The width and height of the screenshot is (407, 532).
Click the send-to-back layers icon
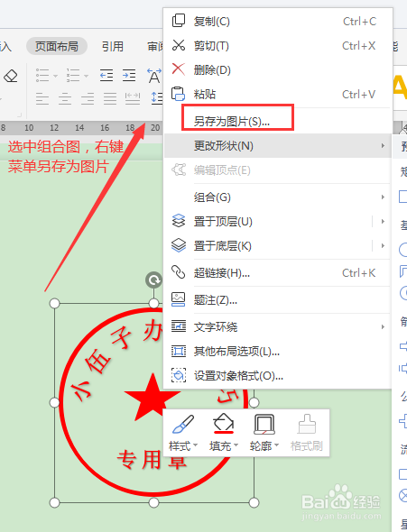click(x=179, y=245)
